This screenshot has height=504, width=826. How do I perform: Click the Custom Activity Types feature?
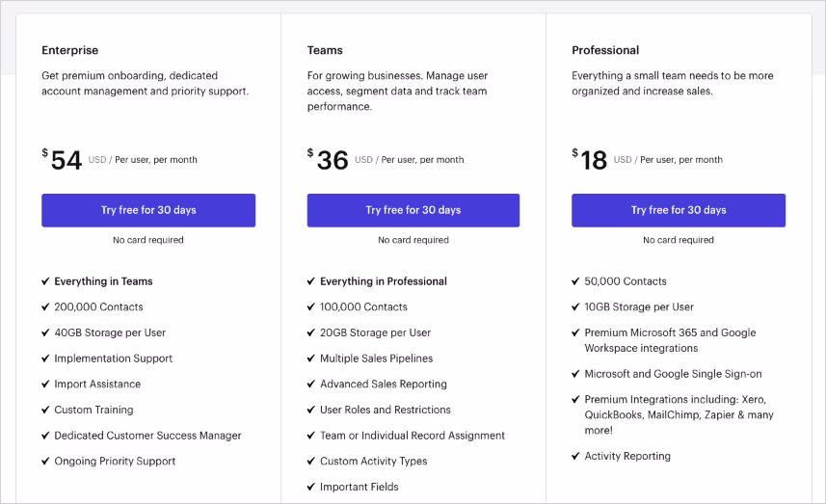pos(374,462)
